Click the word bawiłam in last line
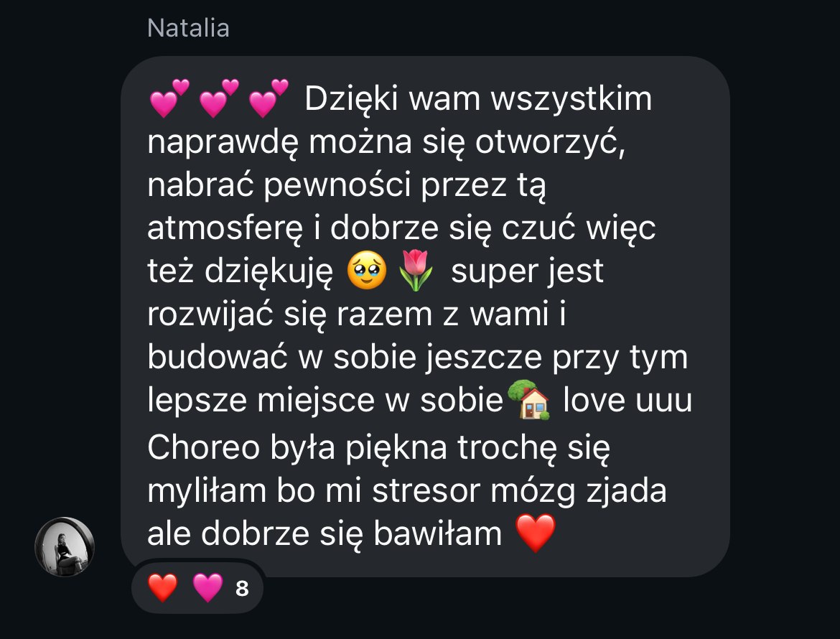840x639 pixels. [x=438, y=533]
